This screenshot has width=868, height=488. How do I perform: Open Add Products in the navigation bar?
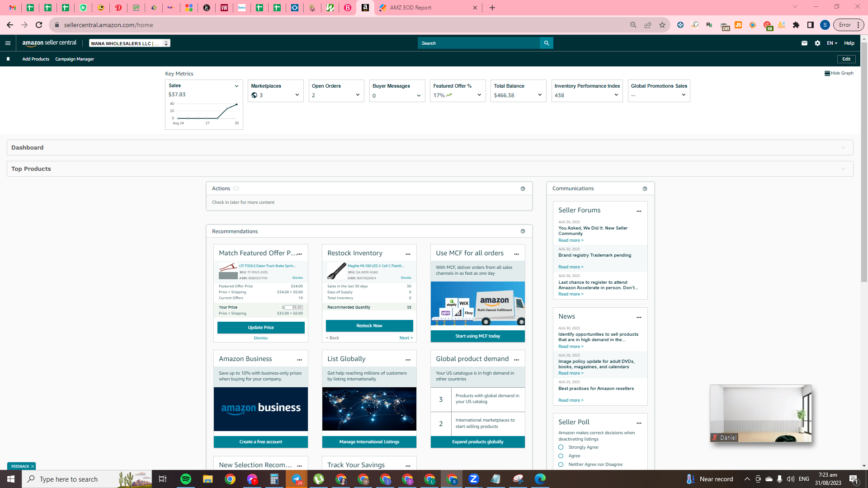point(36,59)
